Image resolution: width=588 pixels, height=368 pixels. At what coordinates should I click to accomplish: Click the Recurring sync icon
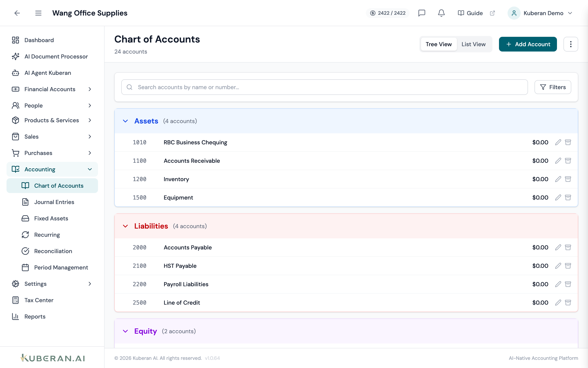[x=25, y=235]
